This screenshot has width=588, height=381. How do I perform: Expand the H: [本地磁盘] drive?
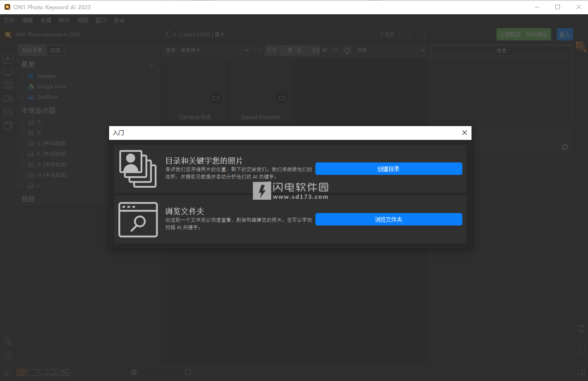point(22,175)
